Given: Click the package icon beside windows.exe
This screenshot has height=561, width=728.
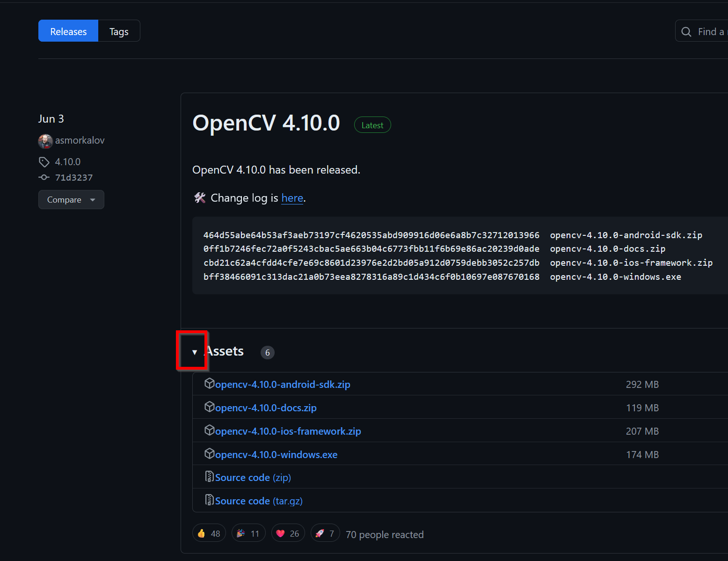Looking at the screenshot, I should [x=210, y=453].
